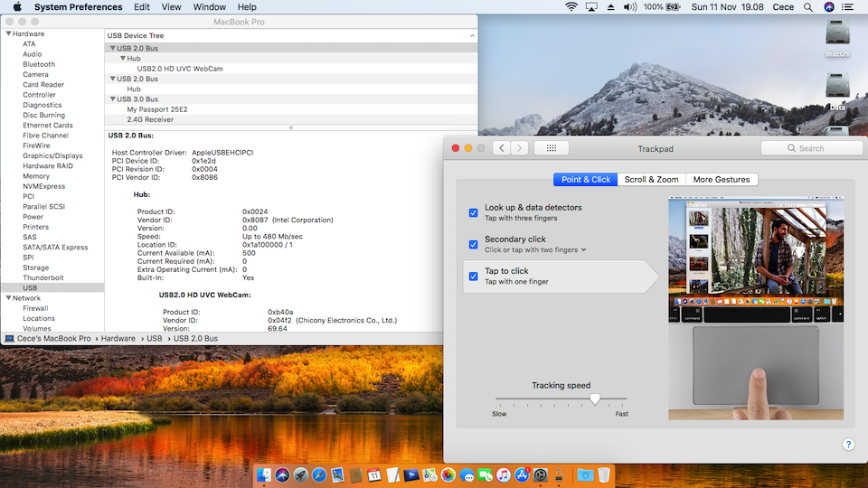Viewport: 868px width, 488px height.
Task: Open iTunes icon in the Dock
Action: (504, 474)
